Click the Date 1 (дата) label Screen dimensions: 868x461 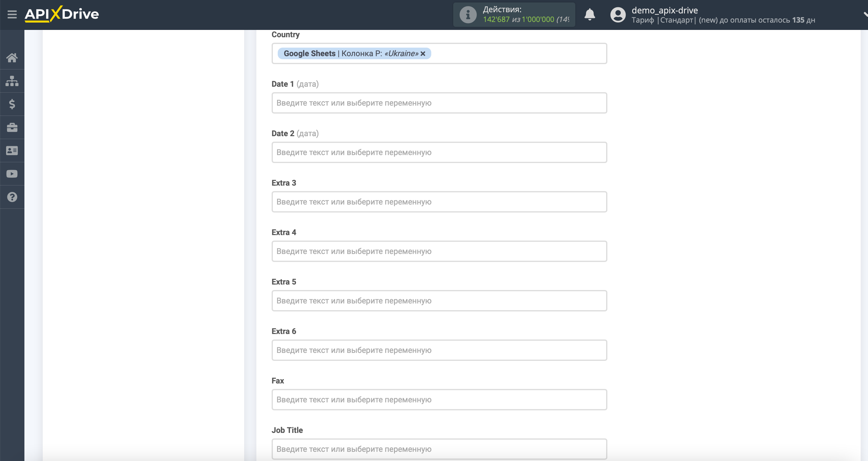click(x=295, y=84)
